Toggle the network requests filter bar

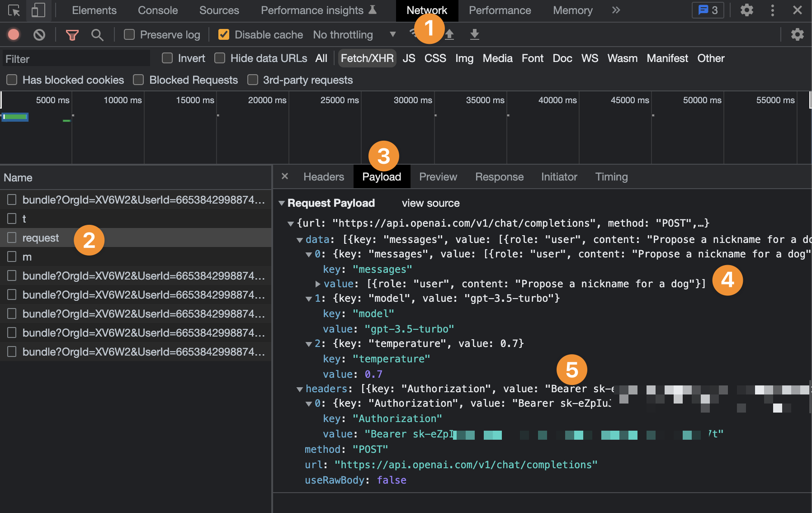tap(72, 34)
